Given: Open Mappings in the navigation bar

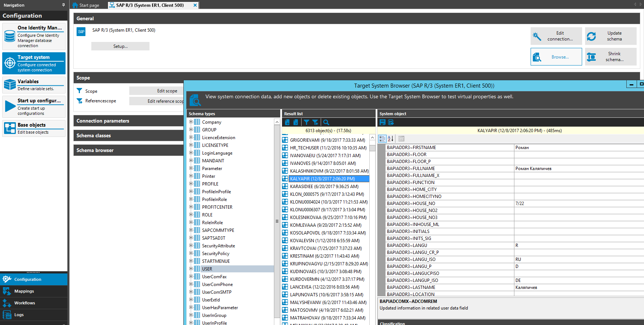Looking at the screenshot, I should pyautogui.click(x=24, y=291).
